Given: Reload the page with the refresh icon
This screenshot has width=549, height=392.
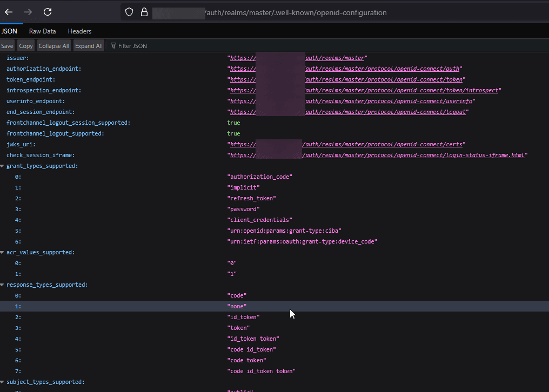Looking at the screenshot, I should (x=48, y=12).
